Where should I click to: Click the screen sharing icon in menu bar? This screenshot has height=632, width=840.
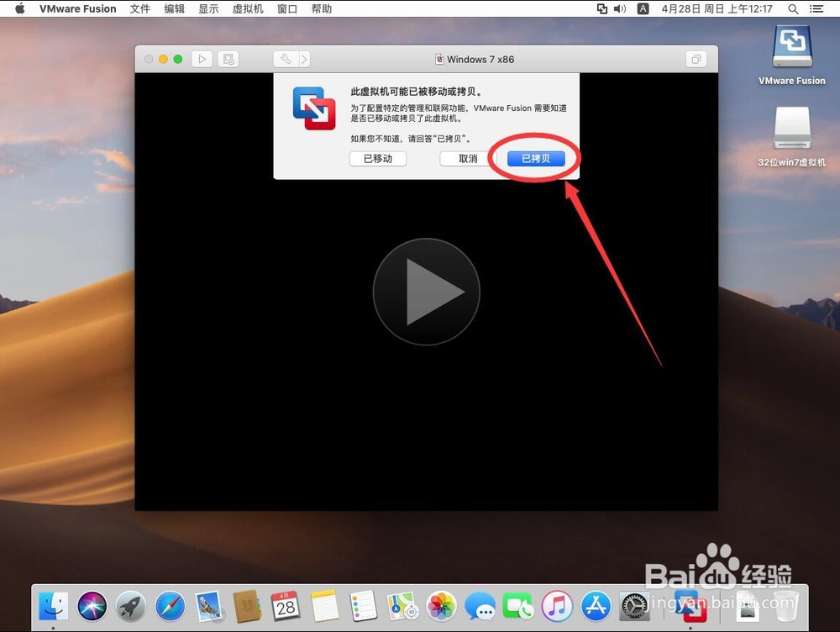[x=601, y=8]
